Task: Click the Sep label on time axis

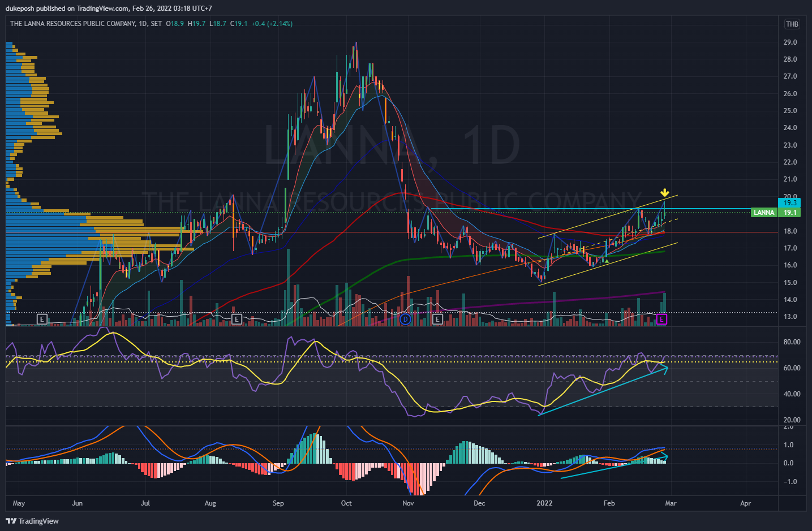Action: point(278,503)
